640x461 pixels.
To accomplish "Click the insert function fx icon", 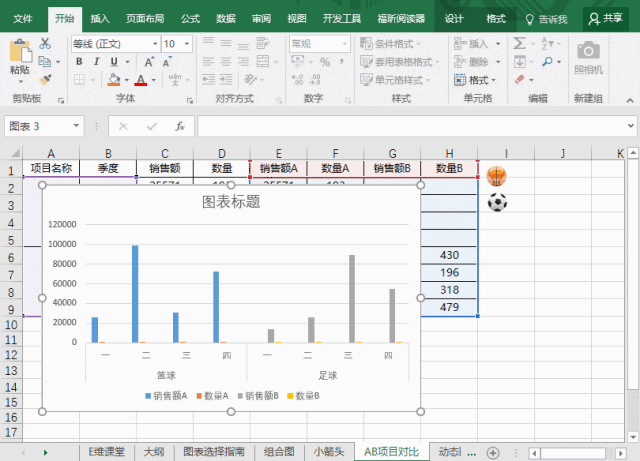I will click(x=180, y=126).
